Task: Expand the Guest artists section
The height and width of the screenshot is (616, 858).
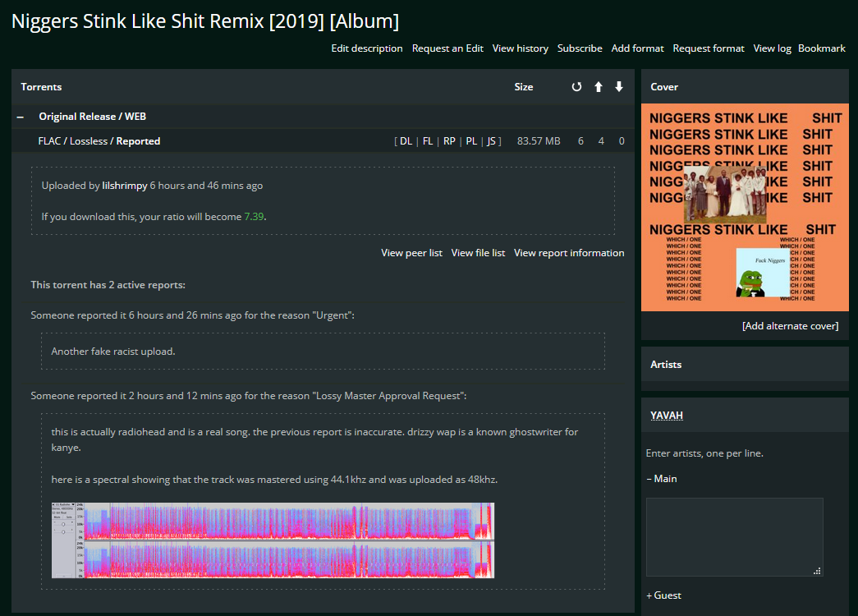Action: (663, 595)
